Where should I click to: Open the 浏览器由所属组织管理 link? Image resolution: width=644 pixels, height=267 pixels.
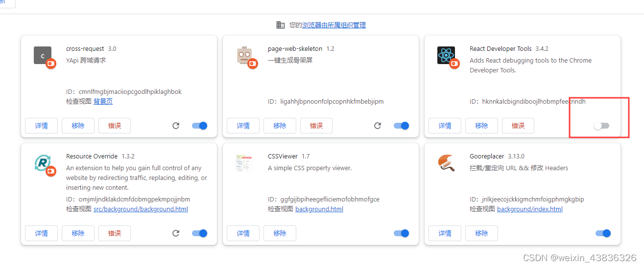pyautogui.click(x=334, y=25)
